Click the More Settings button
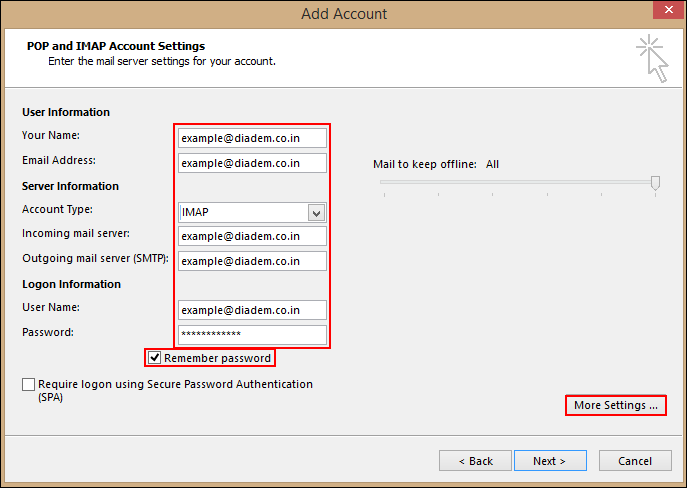 pyautogui.click(x=615, y=406)
